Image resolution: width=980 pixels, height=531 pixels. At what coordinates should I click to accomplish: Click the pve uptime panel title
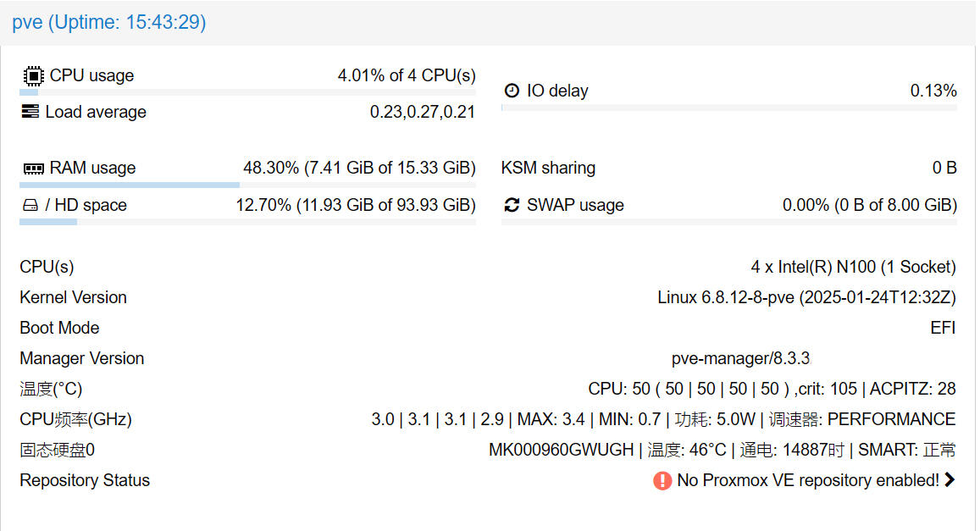(109, 22)
